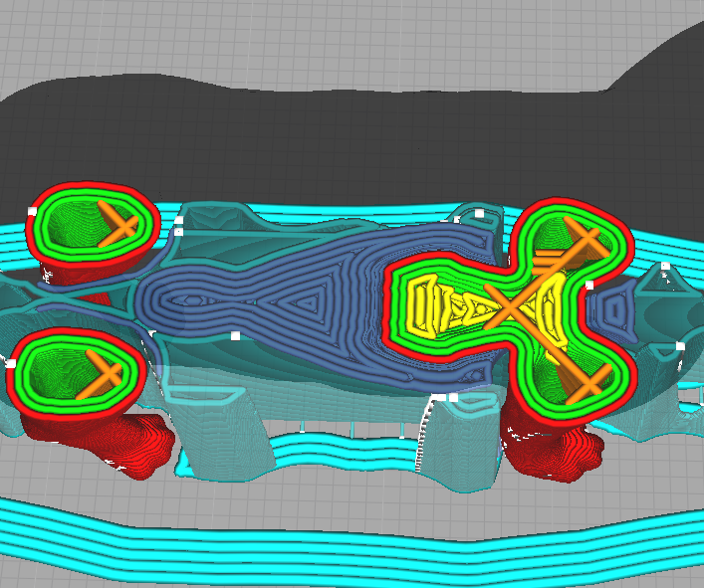Click the bottom-left green oval with red outline

click(77, 374)
